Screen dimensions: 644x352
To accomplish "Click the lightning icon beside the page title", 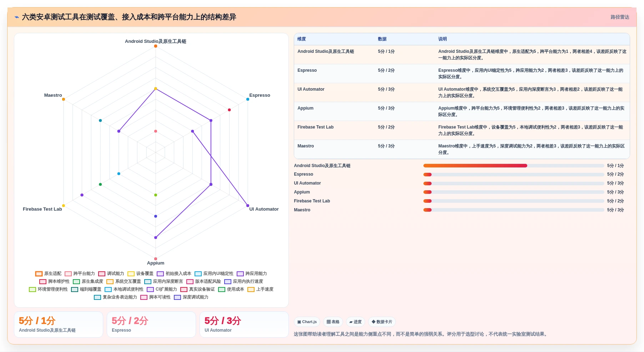I will [17, 17].
